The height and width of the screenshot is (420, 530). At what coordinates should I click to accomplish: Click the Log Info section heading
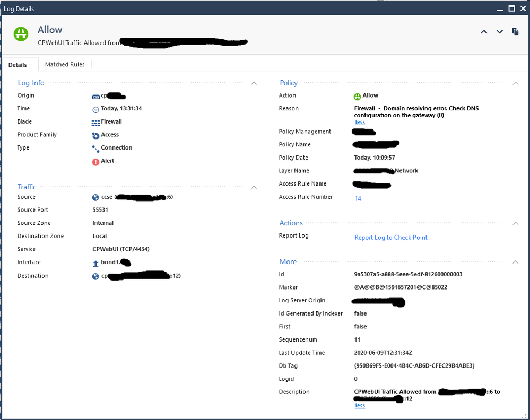[31, 83]
